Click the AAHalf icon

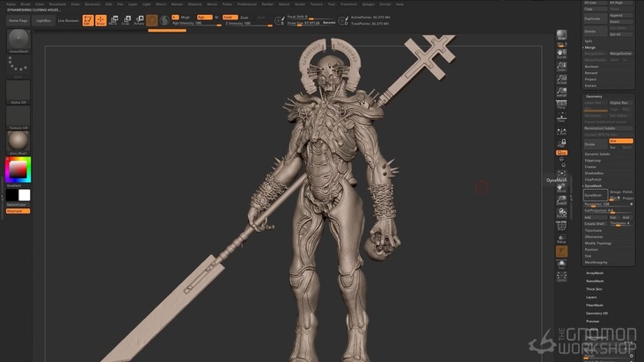561,92
